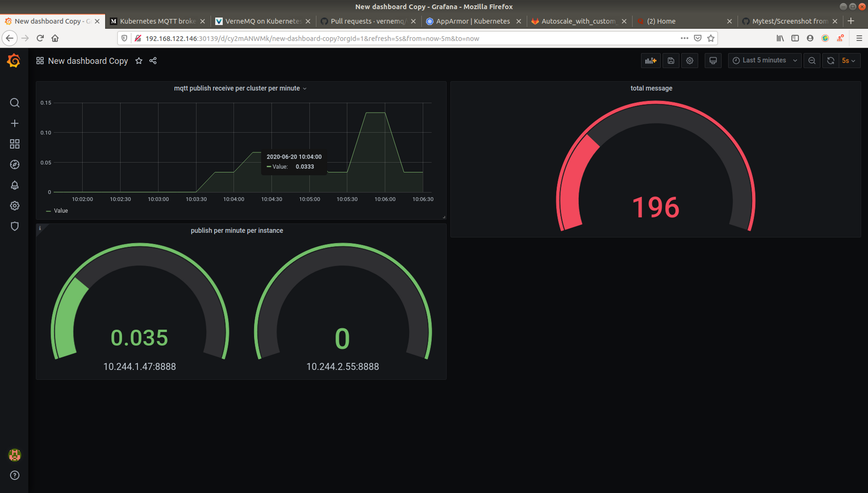The width and height of the screenshot is (868, 493).
Task: Star the New dashboard Copy dashboard
Action: [x=138, y=61]
